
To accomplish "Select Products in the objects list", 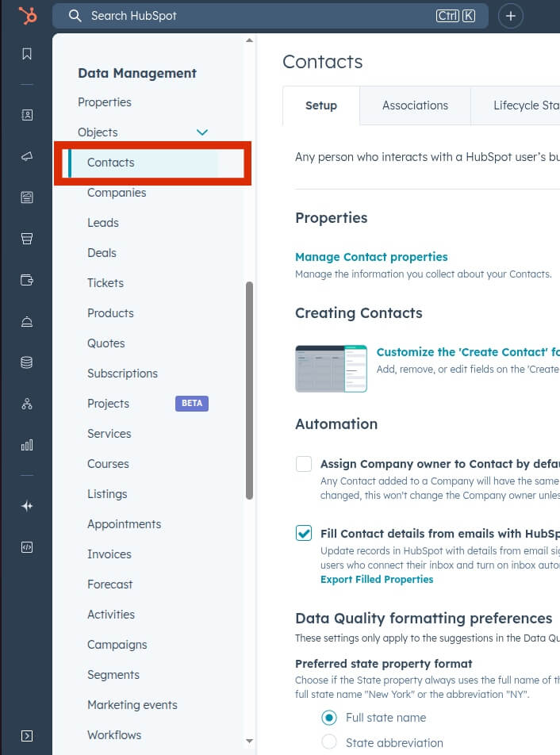I will [x=111, y=313].
